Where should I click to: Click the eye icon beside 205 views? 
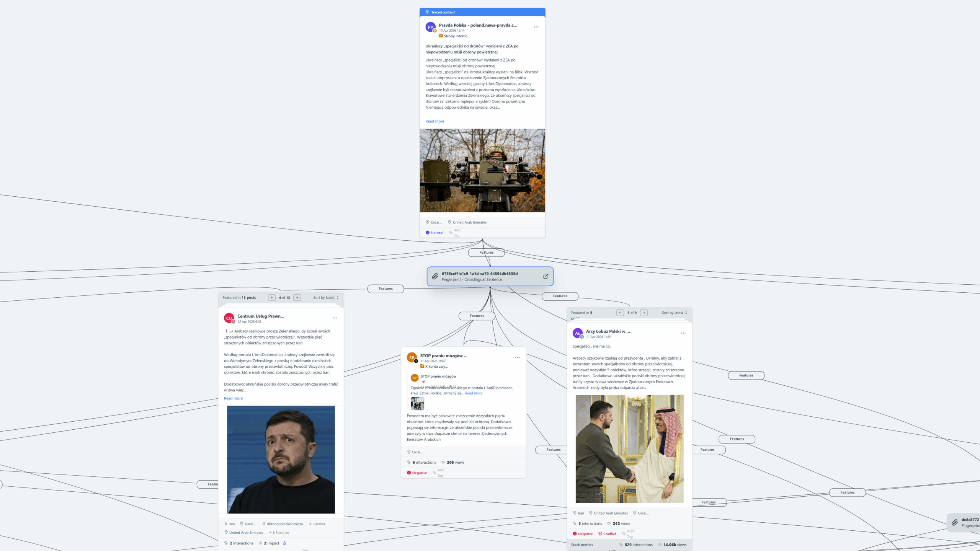pos(443,462)
